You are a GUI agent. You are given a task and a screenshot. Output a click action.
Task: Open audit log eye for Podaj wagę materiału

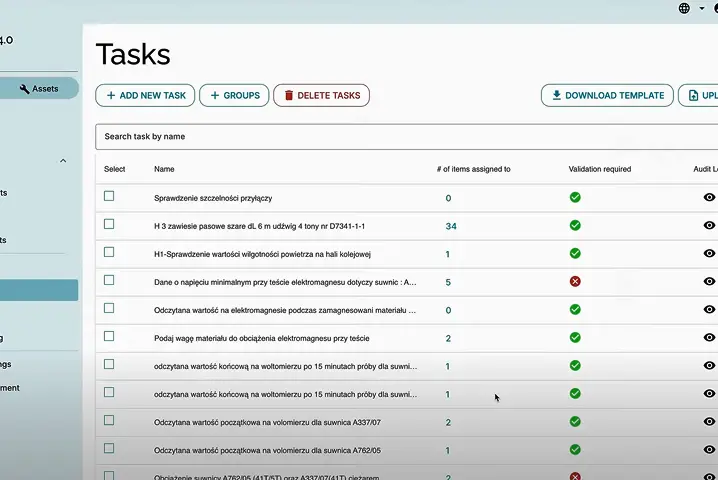709,338
